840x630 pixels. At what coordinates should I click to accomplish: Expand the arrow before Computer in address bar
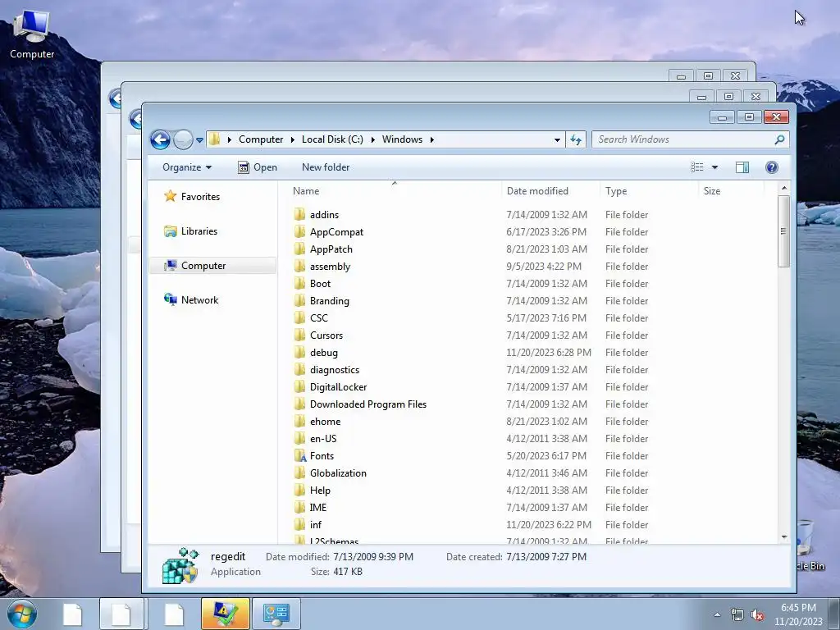(230, 139)
